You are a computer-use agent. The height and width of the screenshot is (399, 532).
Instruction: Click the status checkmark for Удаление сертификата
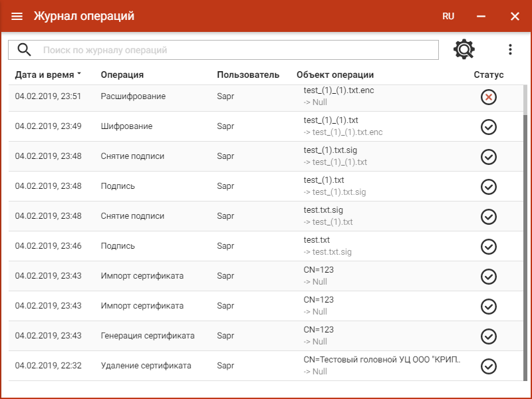pyautogui.click(x=489, y=366)
